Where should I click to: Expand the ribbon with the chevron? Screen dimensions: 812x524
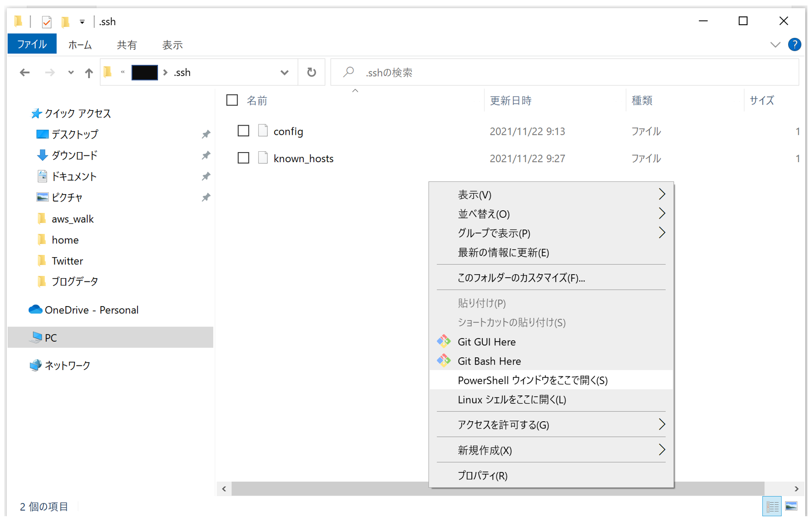tap(775, 45)
